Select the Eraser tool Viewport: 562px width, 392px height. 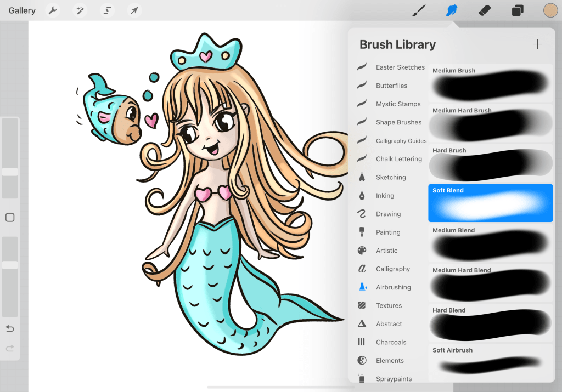pos(484,10)
